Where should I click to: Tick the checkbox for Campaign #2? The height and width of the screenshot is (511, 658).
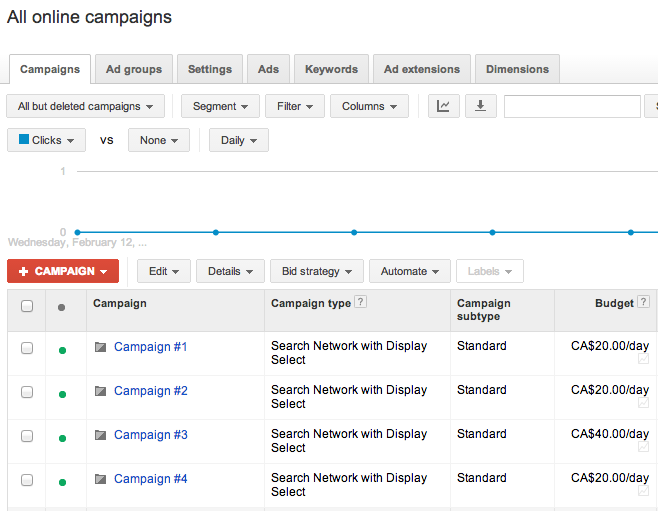[27, 392]
